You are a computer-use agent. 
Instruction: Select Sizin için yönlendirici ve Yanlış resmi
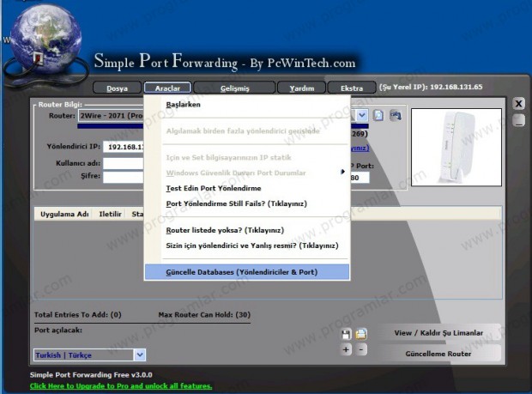point(247,245)
